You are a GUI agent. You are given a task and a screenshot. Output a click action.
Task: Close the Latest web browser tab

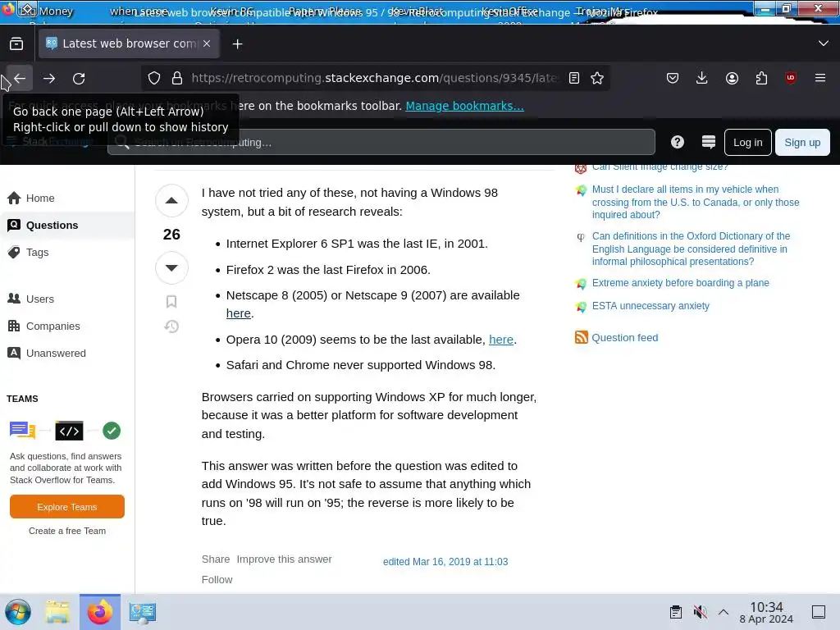point(207,44)
